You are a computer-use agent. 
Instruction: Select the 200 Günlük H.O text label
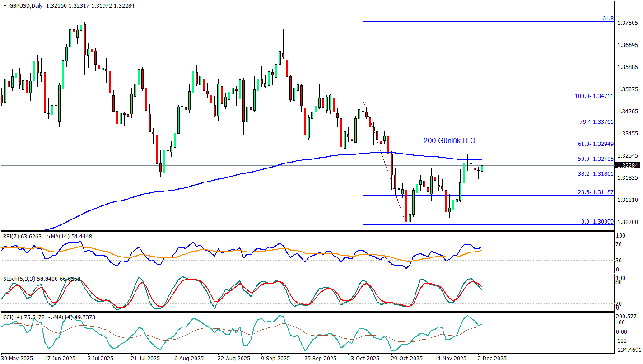[x=449, y=141]
